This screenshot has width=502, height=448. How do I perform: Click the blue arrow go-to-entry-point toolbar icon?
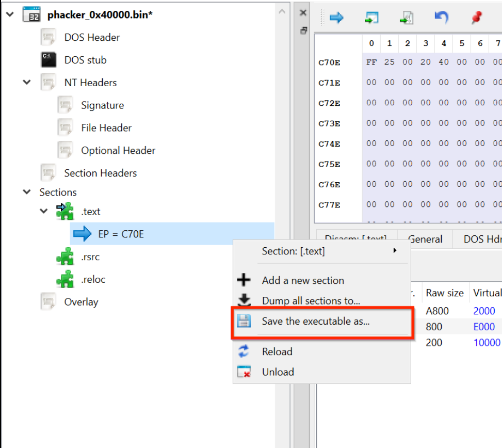coord(336,18)
